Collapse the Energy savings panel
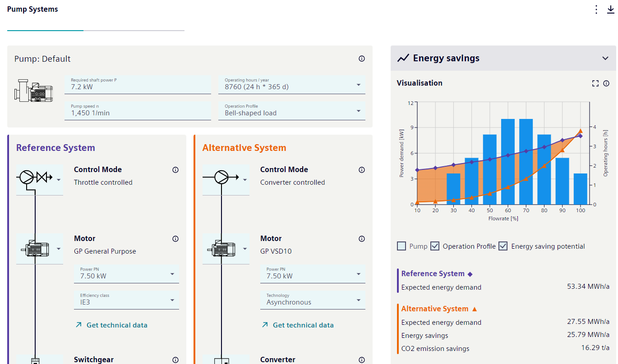This screenshot has width=618, height=364. 605,58
